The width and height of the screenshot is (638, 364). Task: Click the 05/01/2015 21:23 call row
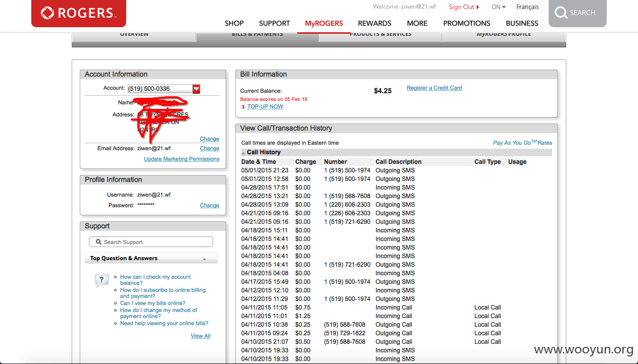click(396, 170)
